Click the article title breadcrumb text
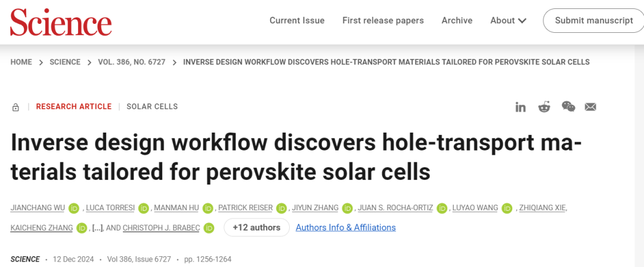 pyautogui.click(x=386, y=62)
